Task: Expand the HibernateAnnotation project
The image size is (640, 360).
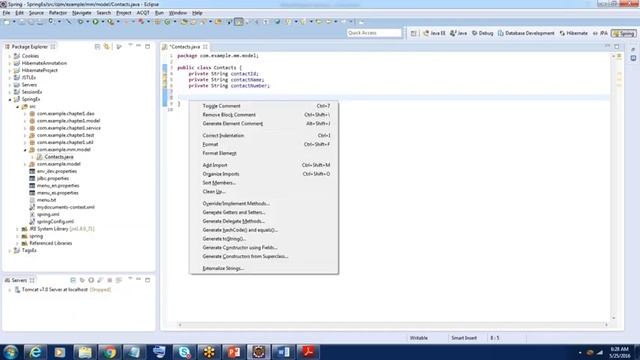Action: [10, 63]
